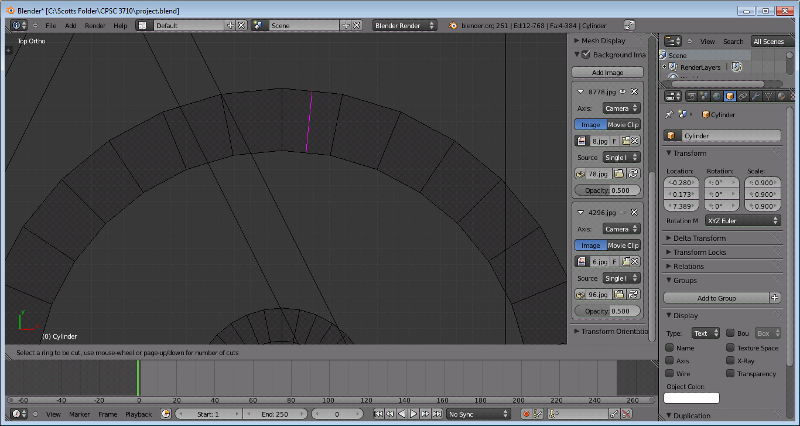Switch to the Scene properties tab
Screen dimensions: 800x426
click(705, 96)
